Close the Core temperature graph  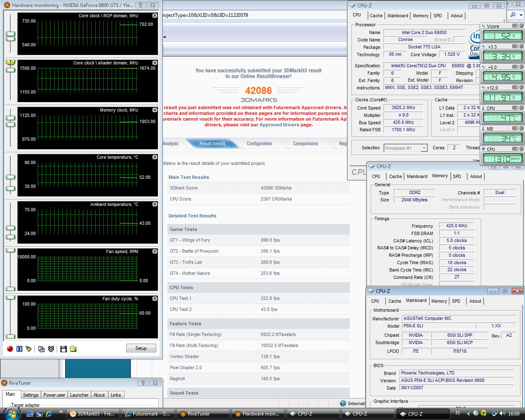click(x=155, y=157)
